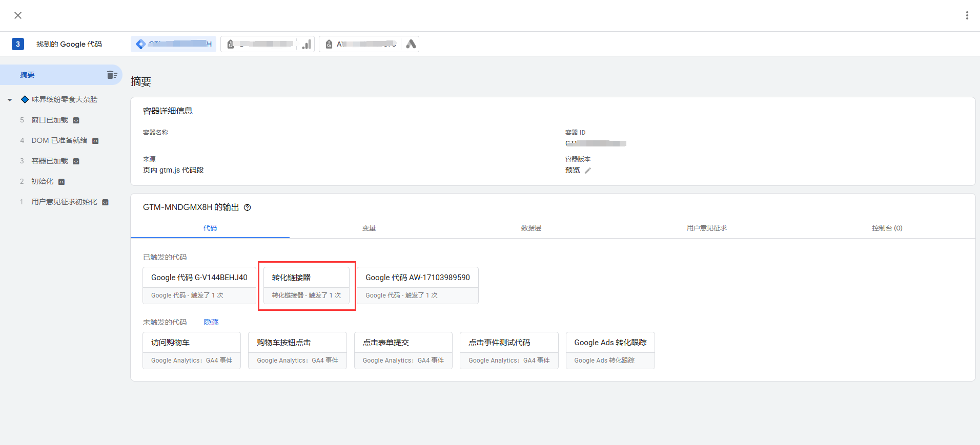The width and height of the screenshot is (980, 445).
Task: Switch to the 变量 tab
Action: [x=369, y=228]
